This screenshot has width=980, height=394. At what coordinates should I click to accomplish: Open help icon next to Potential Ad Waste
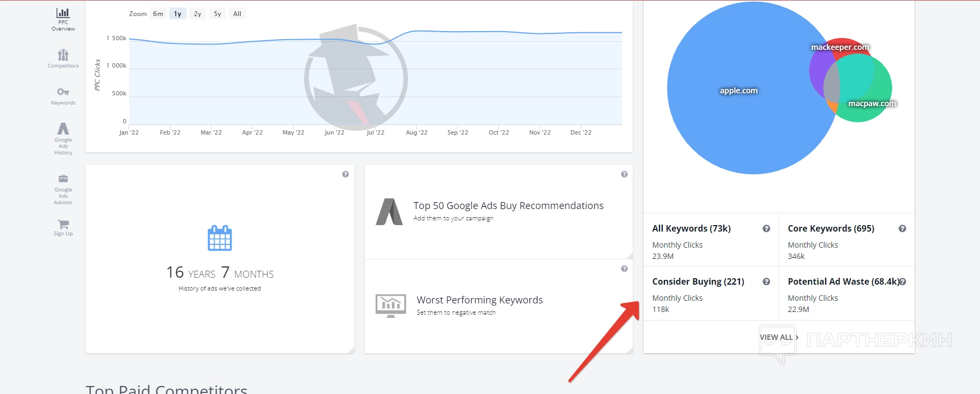click(x=902, y=282)
